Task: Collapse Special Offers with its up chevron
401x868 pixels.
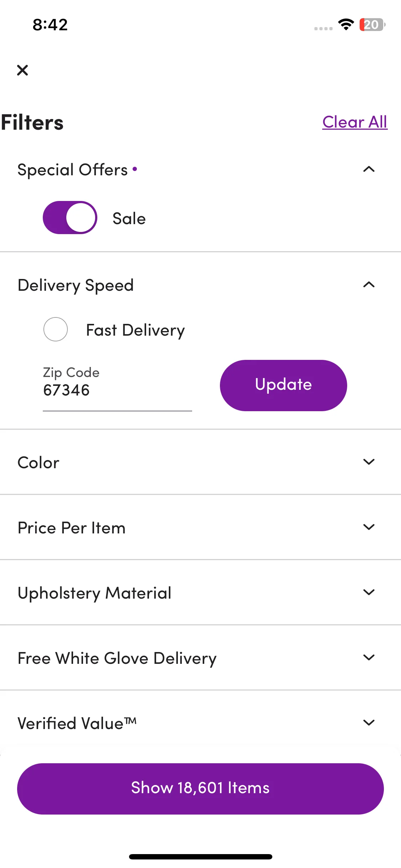Action: coord(369,169)
